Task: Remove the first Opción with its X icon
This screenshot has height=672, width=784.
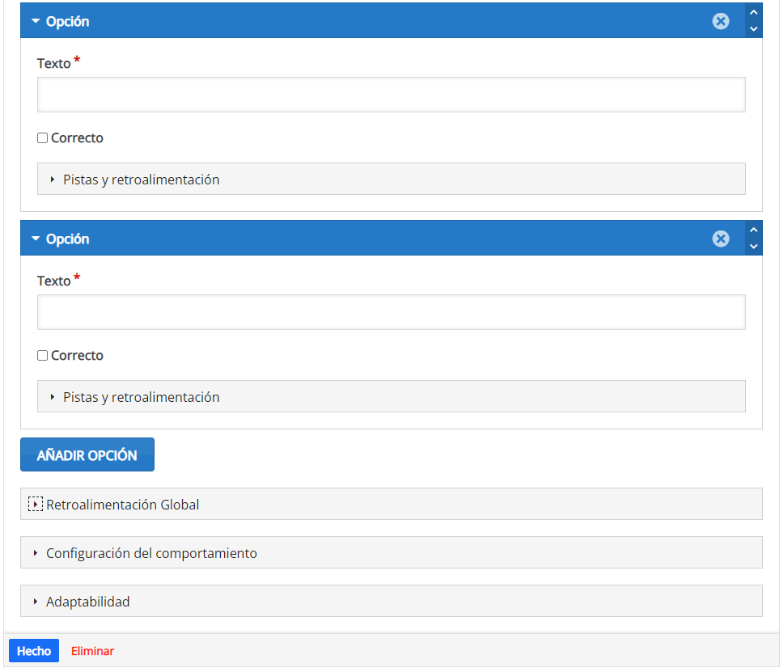Action: 720,21
